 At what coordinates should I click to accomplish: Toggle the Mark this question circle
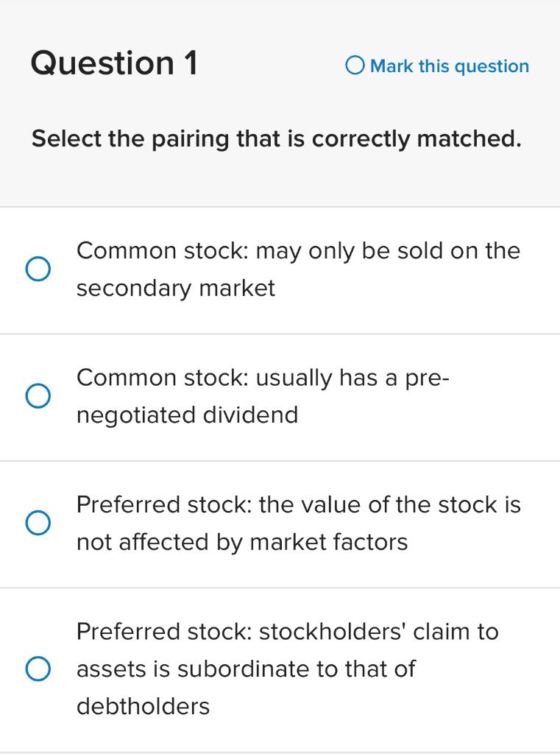pyautogui.click(x=355, y=66)
